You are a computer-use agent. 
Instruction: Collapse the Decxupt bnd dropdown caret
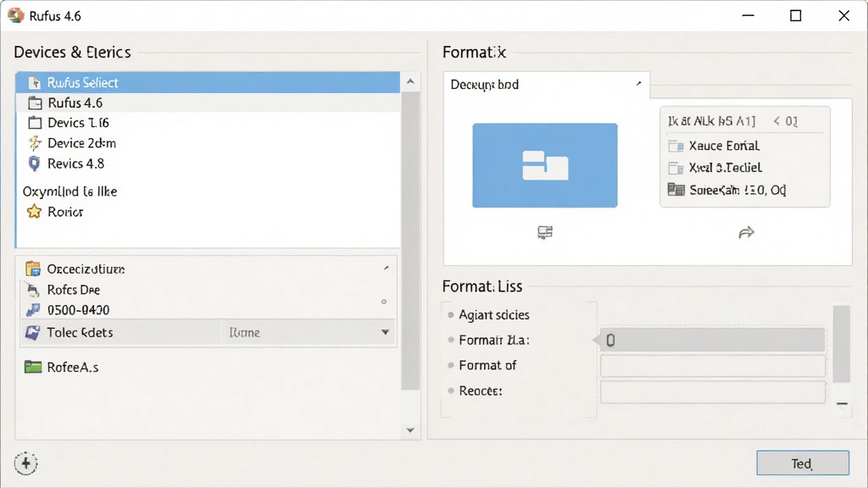click(639, 84)
